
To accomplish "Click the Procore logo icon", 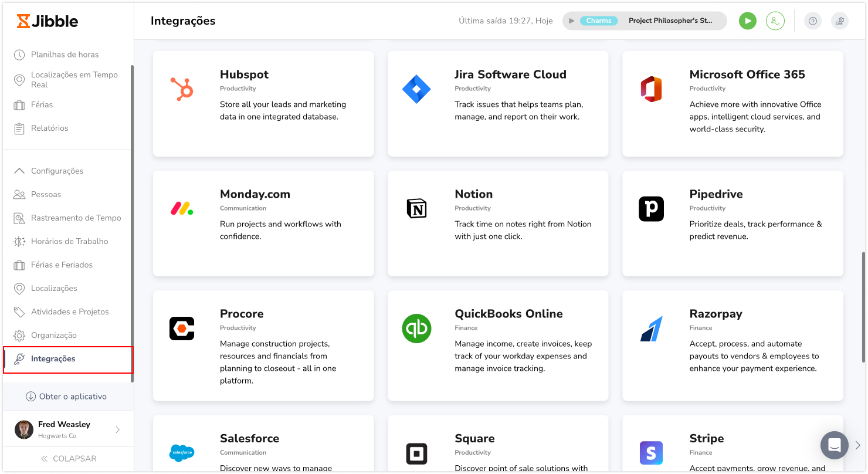I will click(182, 329).
